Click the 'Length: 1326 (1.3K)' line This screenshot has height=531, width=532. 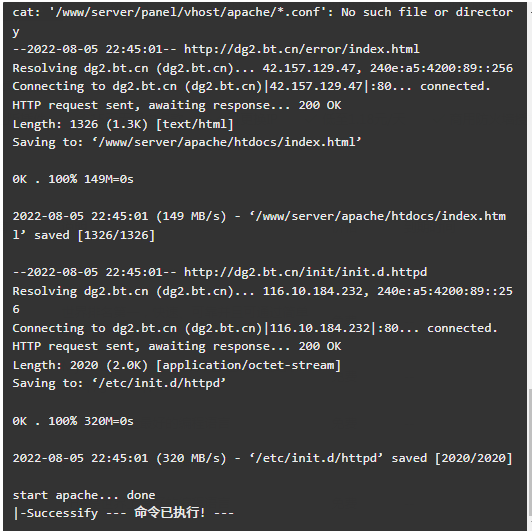coord(123,124)
